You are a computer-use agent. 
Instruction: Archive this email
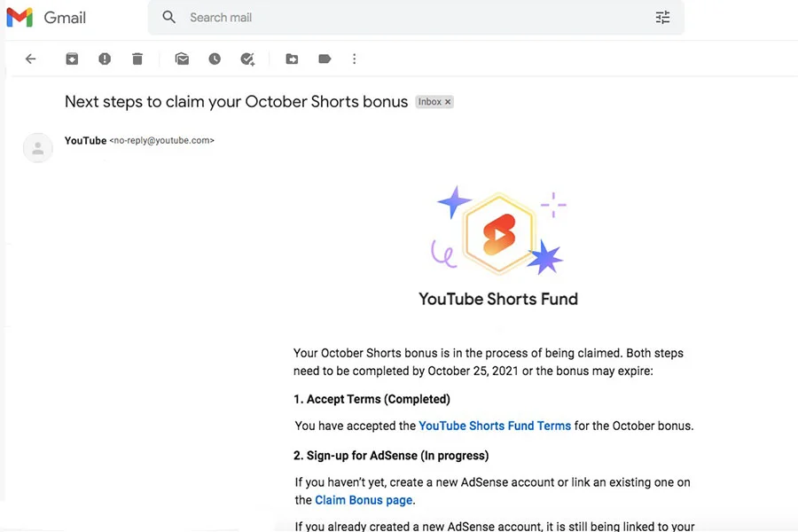coord(72,59)
